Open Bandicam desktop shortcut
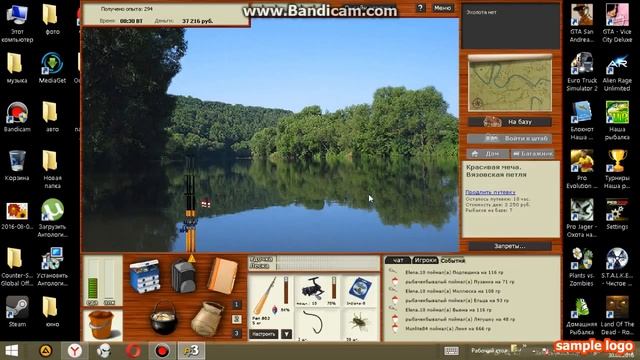Screen dimensions: 640x360 [x=17, y=117]
